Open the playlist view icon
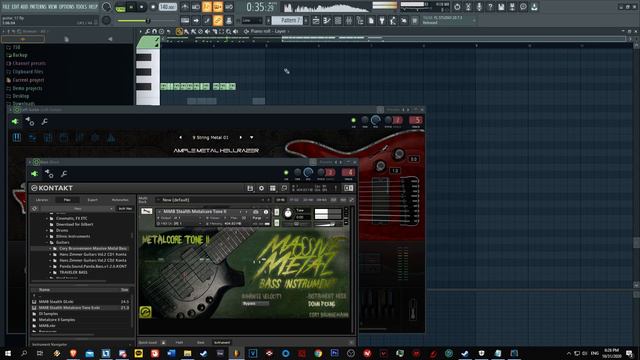This screenshot has width=640, height=360. [x=316, y=20]
